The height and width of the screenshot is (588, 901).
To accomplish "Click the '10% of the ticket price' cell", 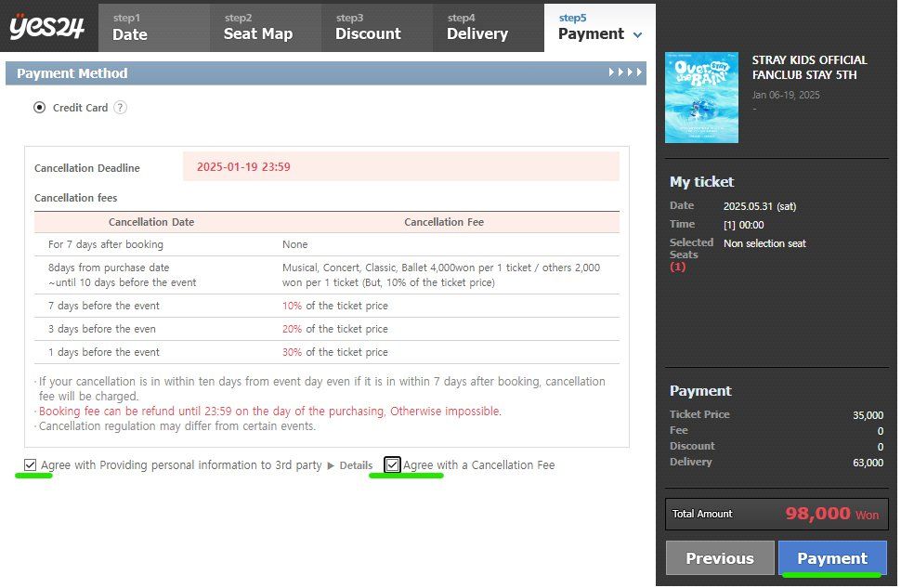I will click(x=335, y=306).
